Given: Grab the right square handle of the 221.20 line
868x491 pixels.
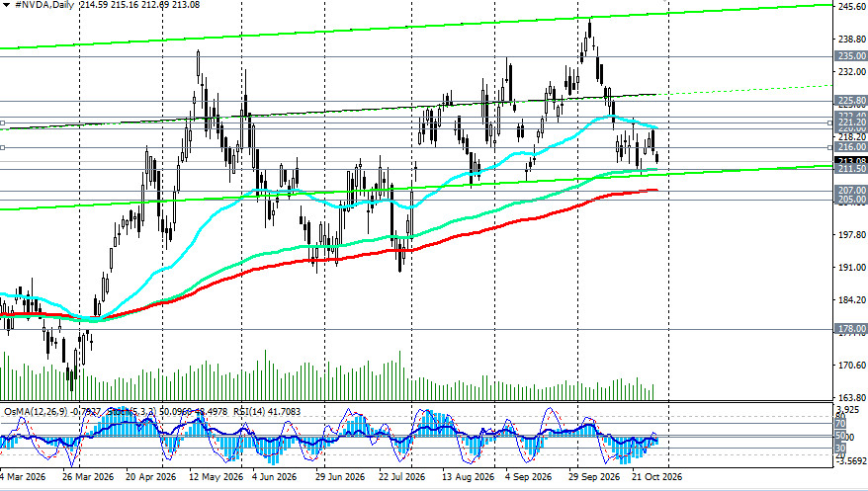Looking at the screenshot, I should (830, 123).
